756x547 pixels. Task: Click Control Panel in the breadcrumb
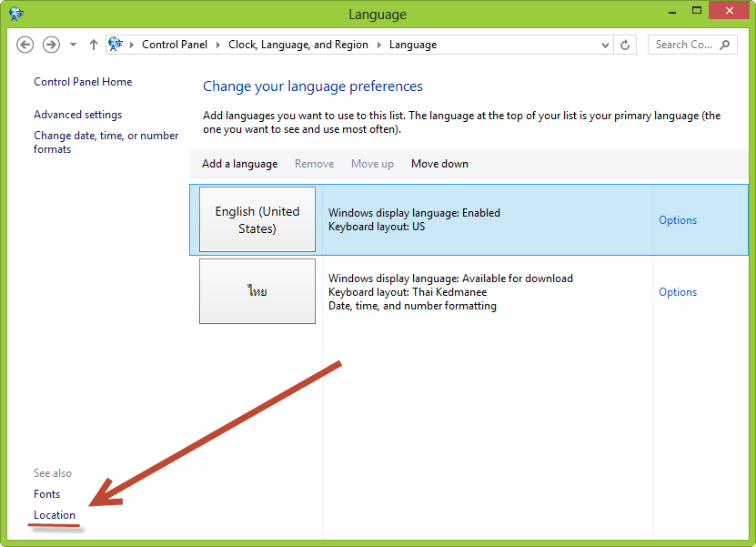[175, 45]
